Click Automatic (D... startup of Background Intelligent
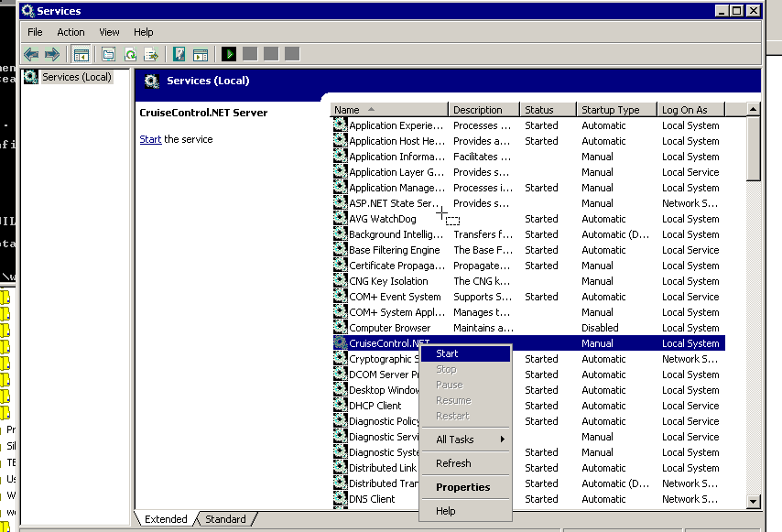The image size is (782, 532). pos(615,234)
